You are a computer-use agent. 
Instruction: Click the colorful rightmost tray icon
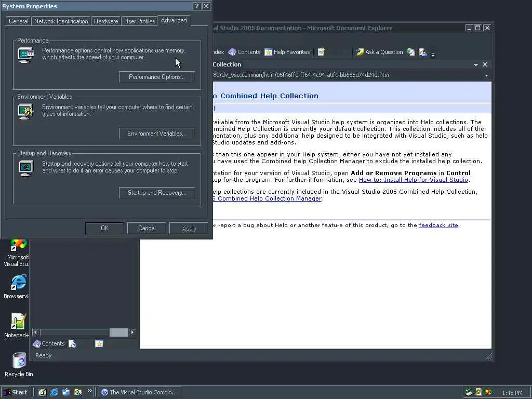488,392
